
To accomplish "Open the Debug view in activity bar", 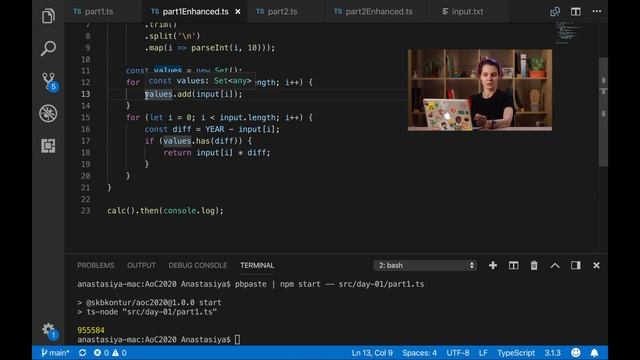I will coord(48,113).
